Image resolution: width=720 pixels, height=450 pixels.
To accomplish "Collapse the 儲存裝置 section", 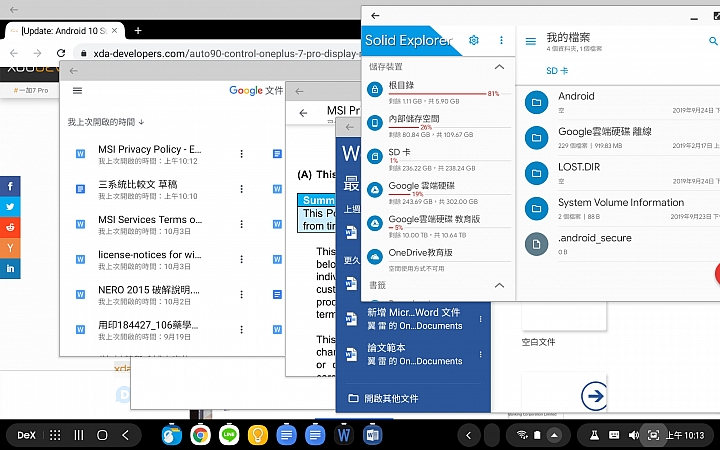I will coord(499,67).
